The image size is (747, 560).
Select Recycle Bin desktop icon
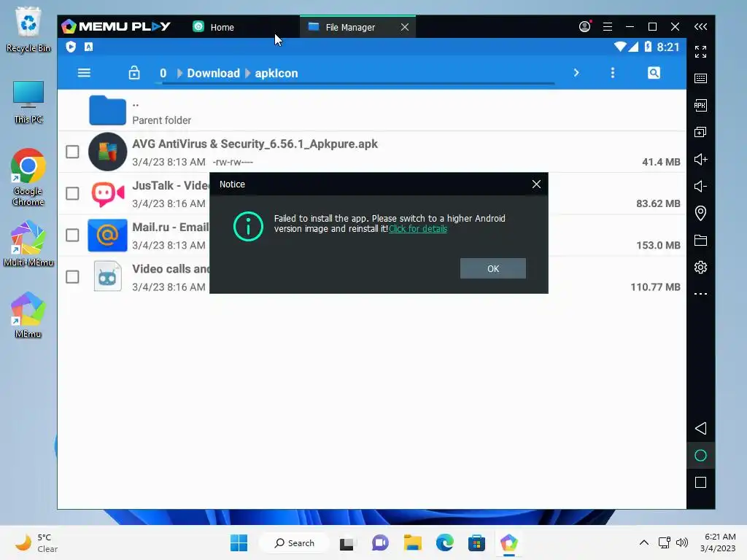pyautogui.click(x=28, y=29)
